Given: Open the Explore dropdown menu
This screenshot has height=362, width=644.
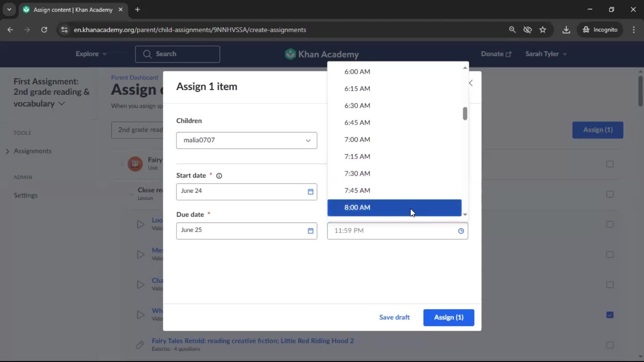Looking at the screenshot, I should (x=91, y=54).
